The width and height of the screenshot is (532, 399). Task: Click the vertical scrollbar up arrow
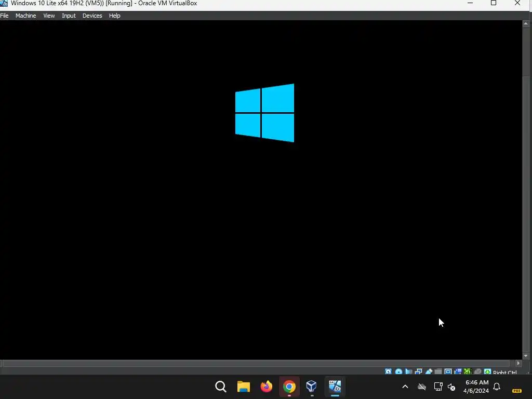(526, 23)
